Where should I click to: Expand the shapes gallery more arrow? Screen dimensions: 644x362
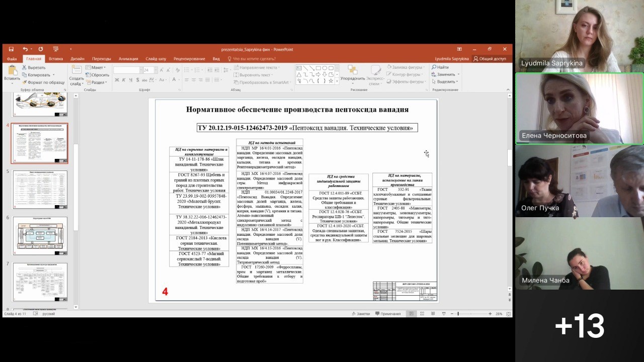tap(337, 81)
